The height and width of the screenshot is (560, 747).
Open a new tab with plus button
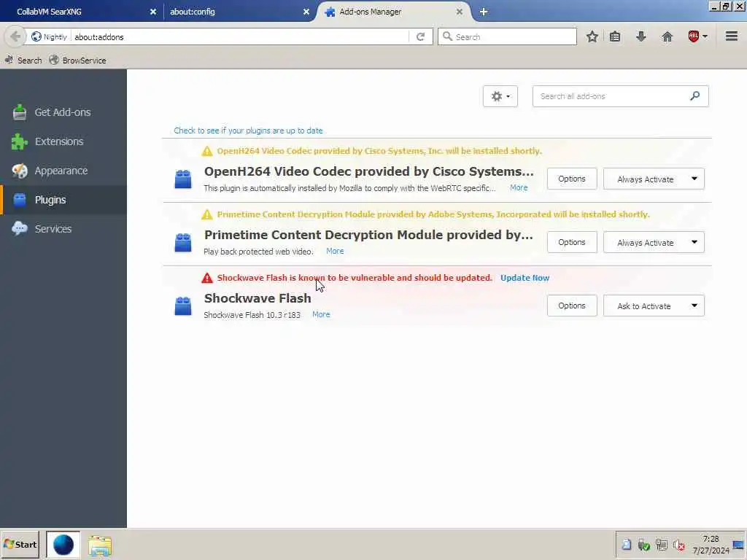click(x=484, y=12)
